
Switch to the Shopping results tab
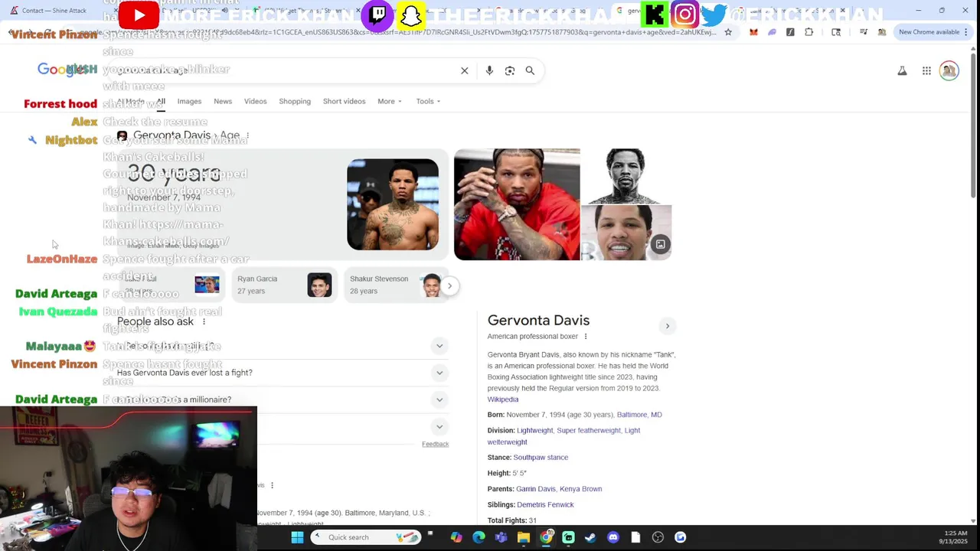pos(295,101)
